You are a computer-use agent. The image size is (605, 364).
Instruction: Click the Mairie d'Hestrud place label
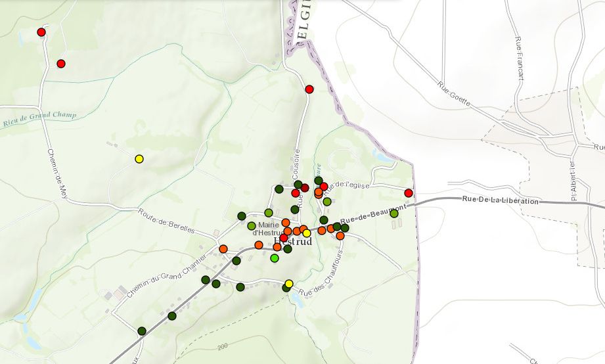tap(268, 228)
